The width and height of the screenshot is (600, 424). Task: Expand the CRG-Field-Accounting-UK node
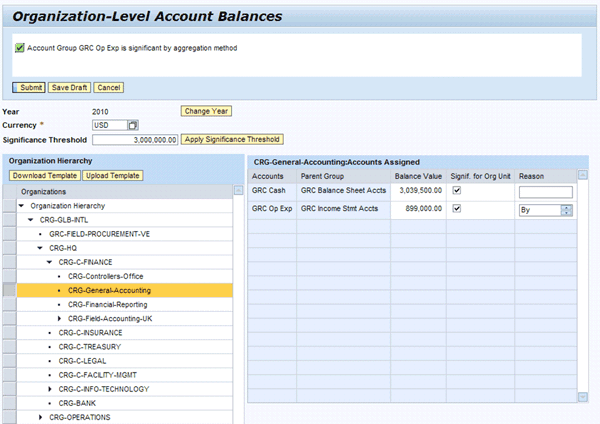coord(59,318)
